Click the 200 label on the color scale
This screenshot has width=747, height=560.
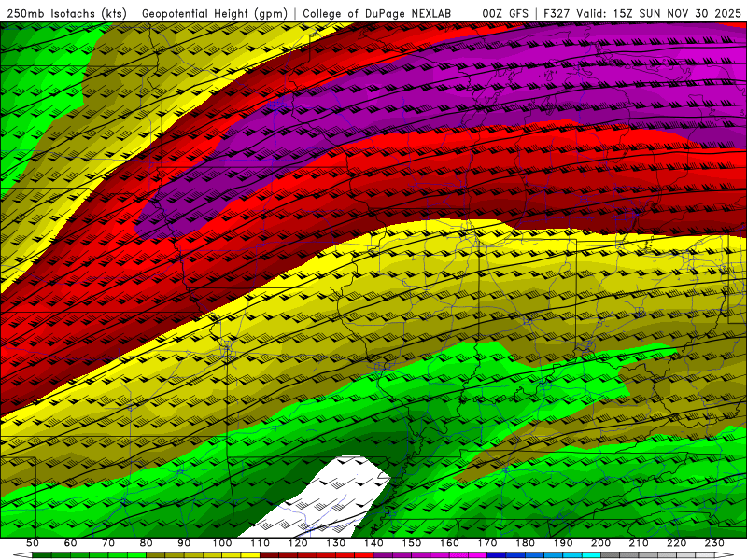click(x=600, y=543)
